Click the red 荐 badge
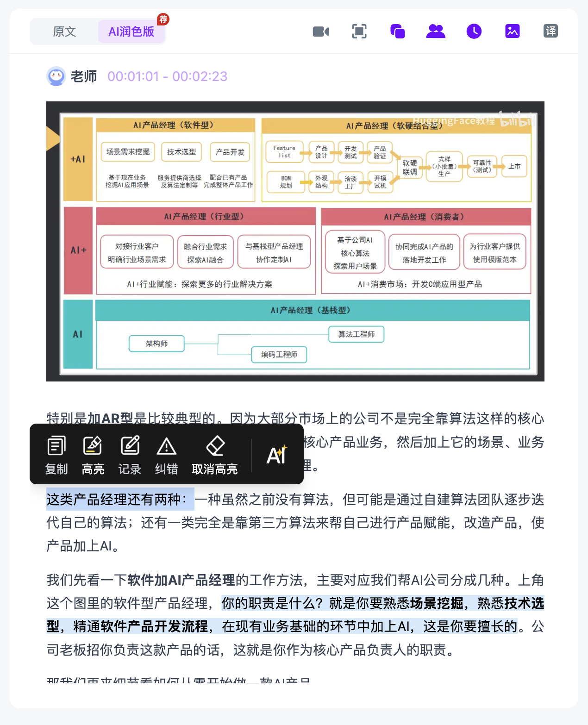 [x=163, y=19]
